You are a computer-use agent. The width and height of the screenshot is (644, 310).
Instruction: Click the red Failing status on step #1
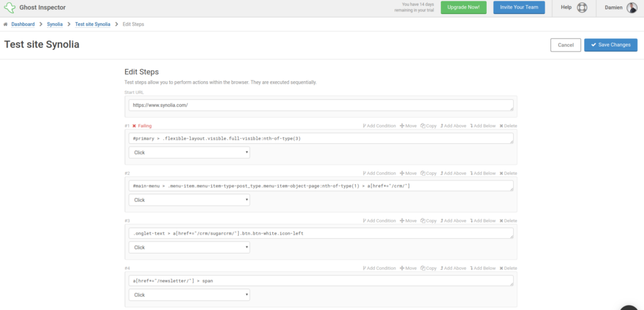tap(142, 126)
